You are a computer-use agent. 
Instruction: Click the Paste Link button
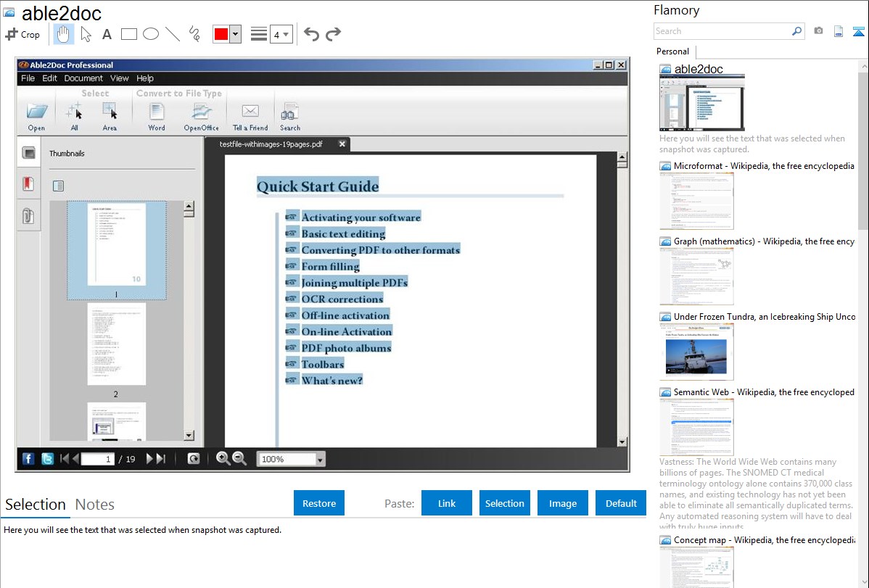(447, 503)
